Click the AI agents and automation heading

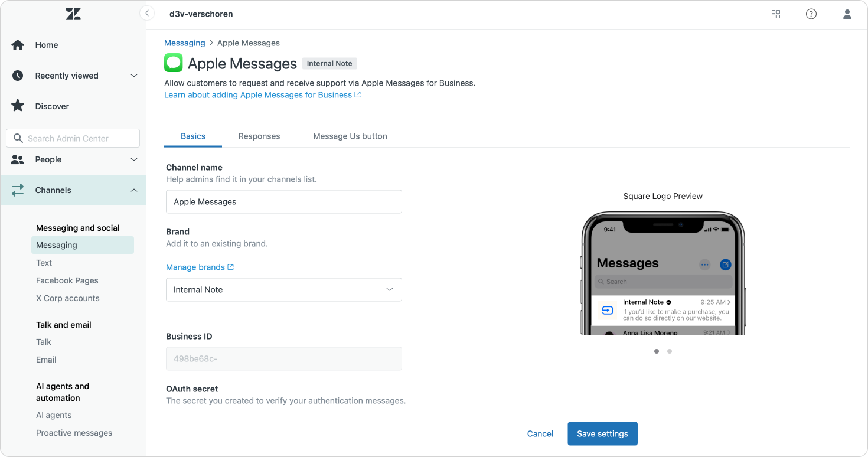[x=63, y=392]
